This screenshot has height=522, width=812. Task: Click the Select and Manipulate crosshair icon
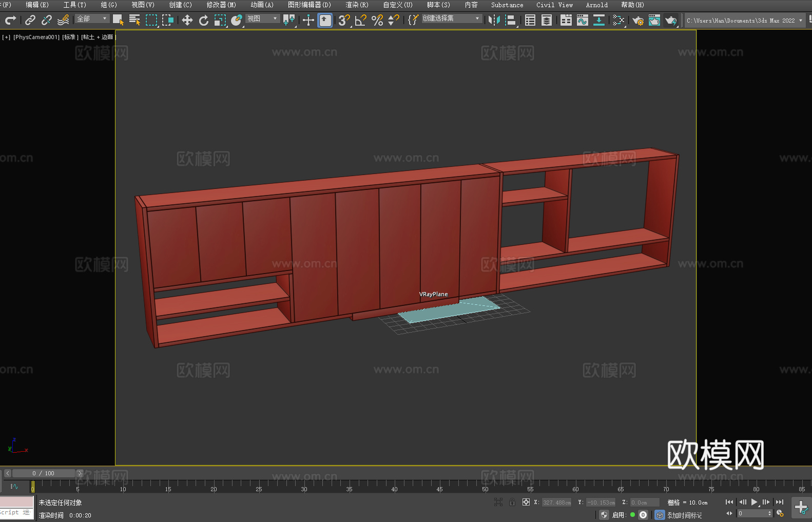click(x=308, y=20)
